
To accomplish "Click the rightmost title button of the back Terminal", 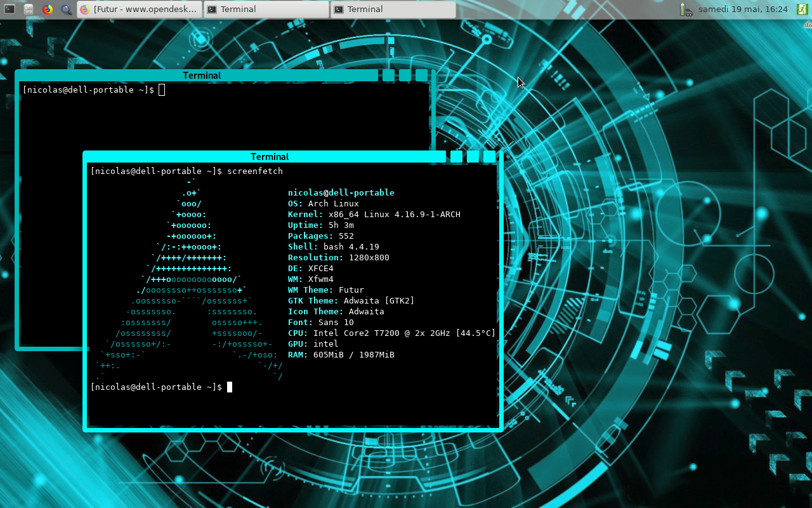I will click(x=421, y=76).
